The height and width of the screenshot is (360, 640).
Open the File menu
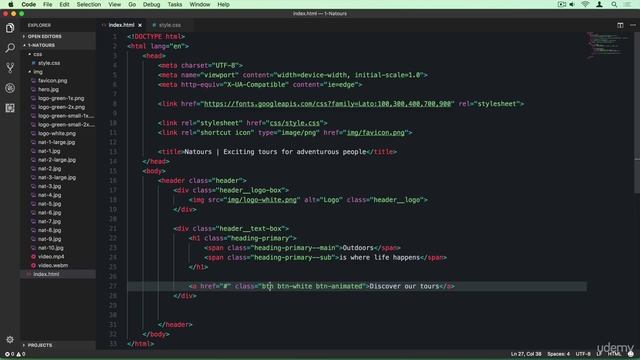47,4
